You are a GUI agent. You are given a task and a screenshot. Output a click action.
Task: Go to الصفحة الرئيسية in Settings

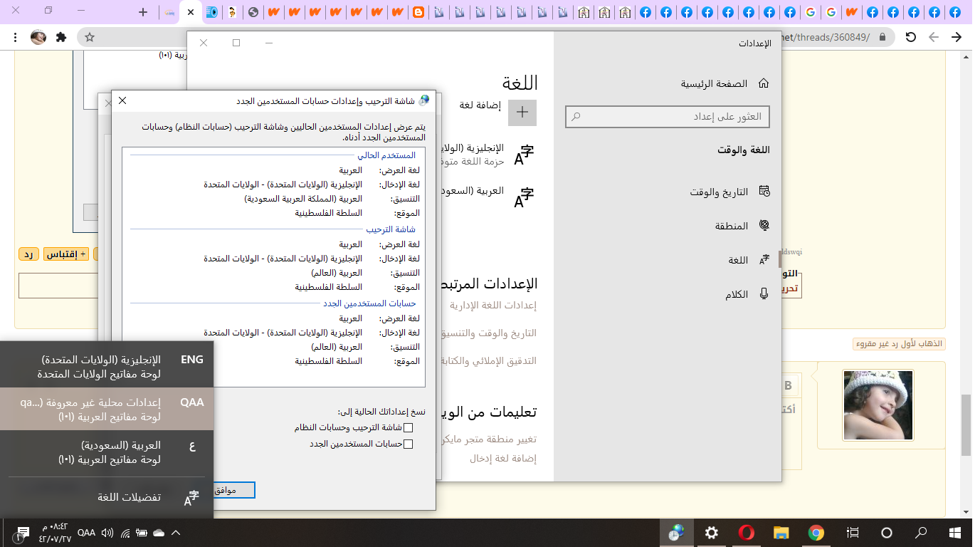click(x=725, y=83)
